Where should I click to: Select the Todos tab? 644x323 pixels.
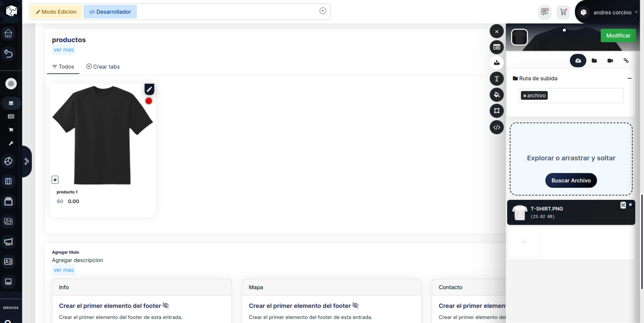point(63,66)
